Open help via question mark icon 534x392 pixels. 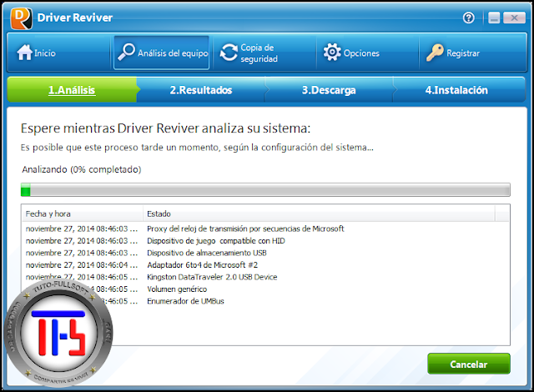469,18
